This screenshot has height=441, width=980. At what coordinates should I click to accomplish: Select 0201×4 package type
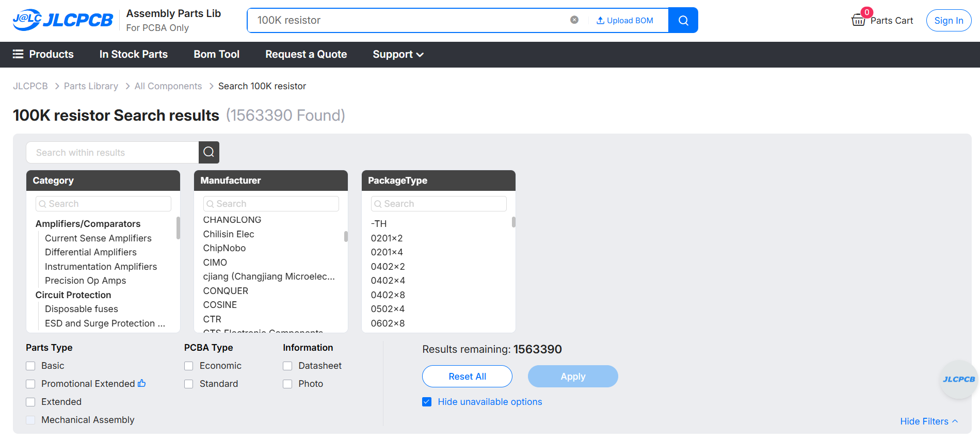click(387, 252)
